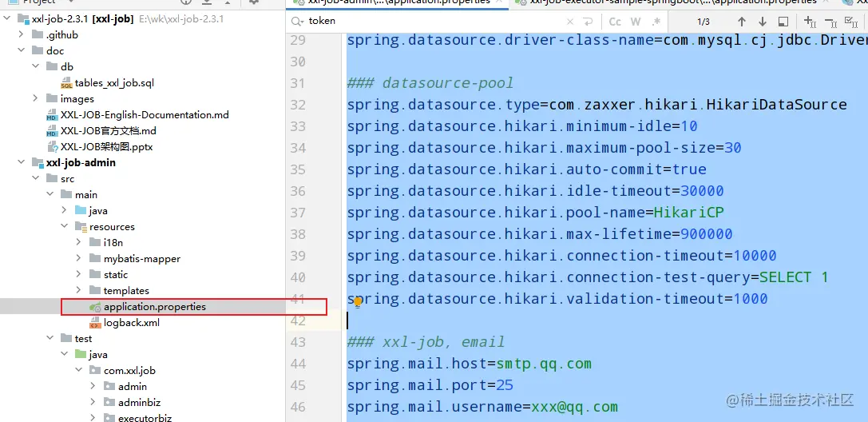The image size is (868, 422).
Task: Click the SQL file icon of tables_xxl_job.sql
Action: click(66, 83)
